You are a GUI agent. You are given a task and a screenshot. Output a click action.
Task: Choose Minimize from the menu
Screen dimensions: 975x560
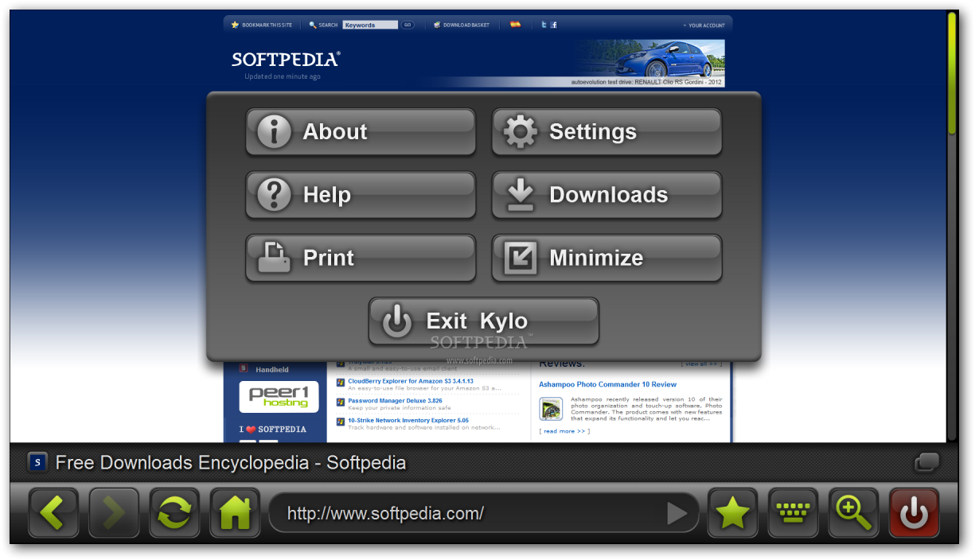[606, 258]
